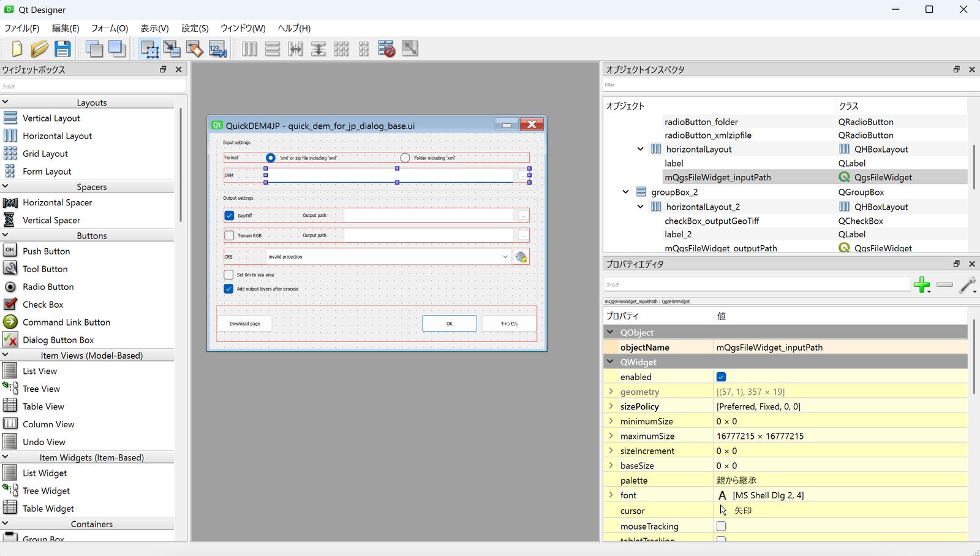Image resolution: width=980 pixels, height=556 pixels.
Task: Activate Edit Tab Order mode icon
Action: pyautogui.click(x=217, y=49)
